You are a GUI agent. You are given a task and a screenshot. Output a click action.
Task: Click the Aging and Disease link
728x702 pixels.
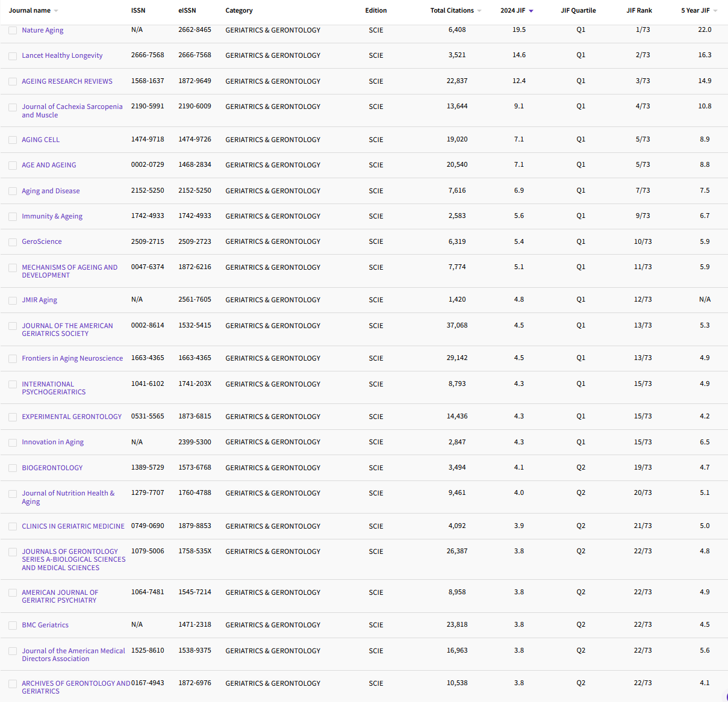coord(51,191)
